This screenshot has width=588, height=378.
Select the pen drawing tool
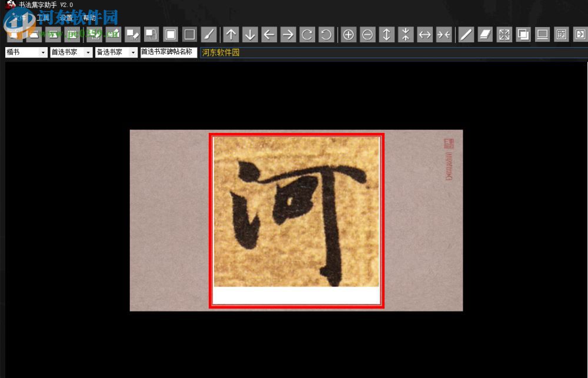[x=466, y=34]
